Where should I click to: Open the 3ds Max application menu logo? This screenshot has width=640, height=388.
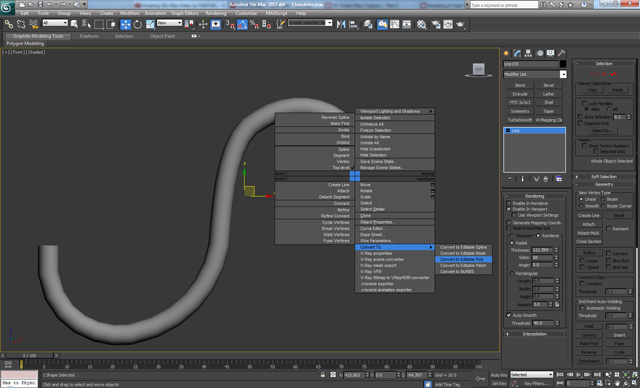(7, 7)
